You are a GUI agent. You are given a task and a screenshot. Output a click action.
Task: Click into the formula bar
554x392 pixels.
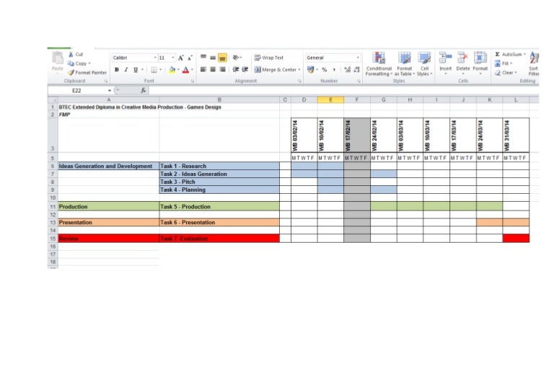(343, 91)
